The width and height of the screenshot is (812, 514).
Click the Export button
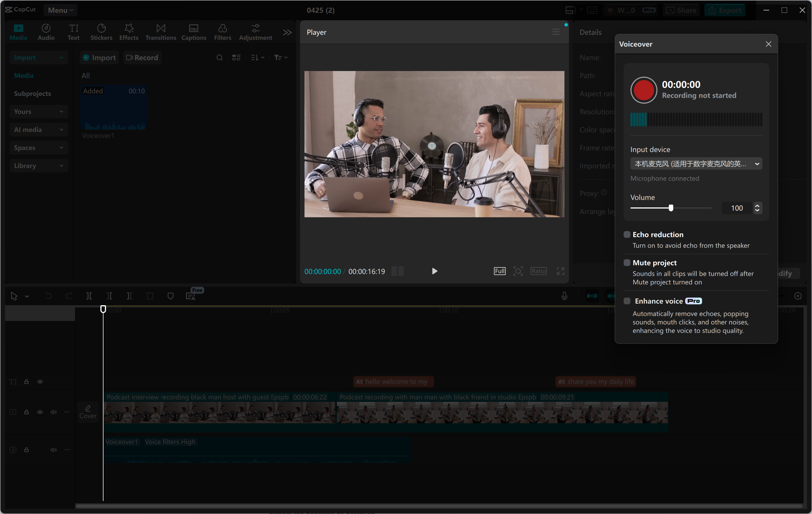point(725,10)
